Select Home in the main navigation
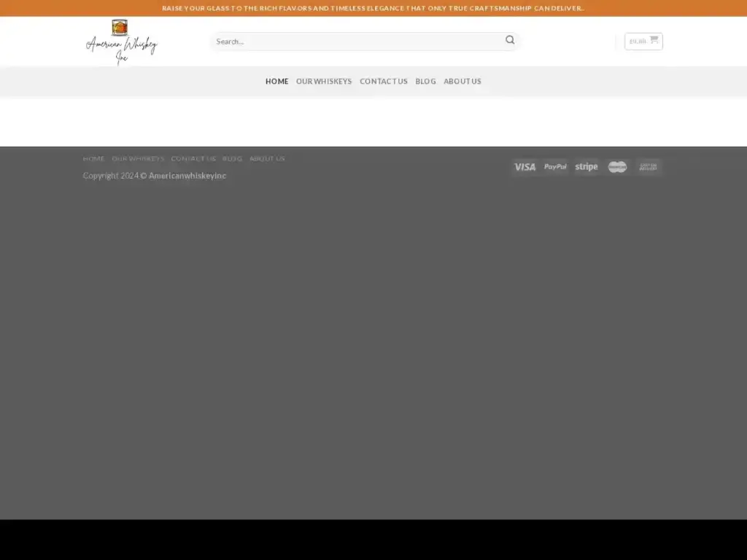747x560 pixels. [x=276, y=82]
